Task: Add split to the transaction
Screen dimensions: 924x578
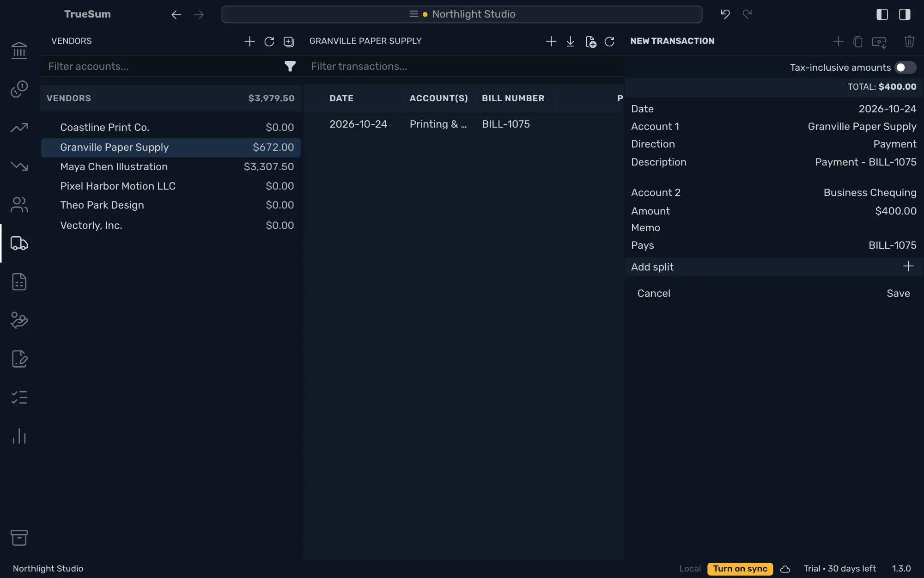Action: pos(774,267)
